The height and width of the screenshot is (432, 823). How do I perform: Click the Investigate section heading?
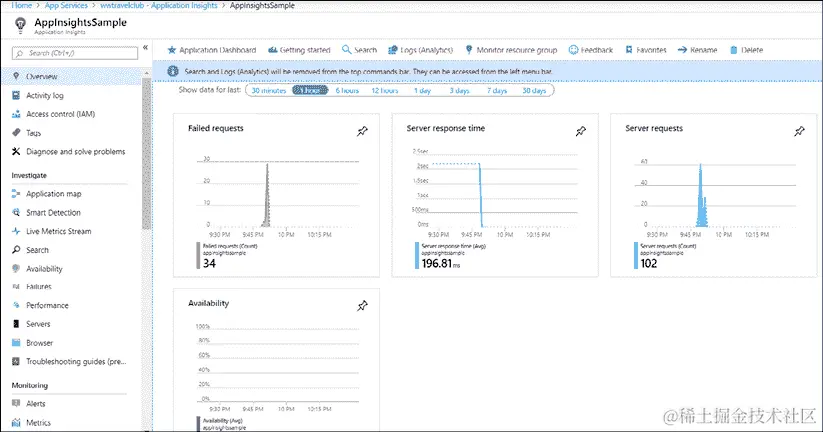pos(29,175)
